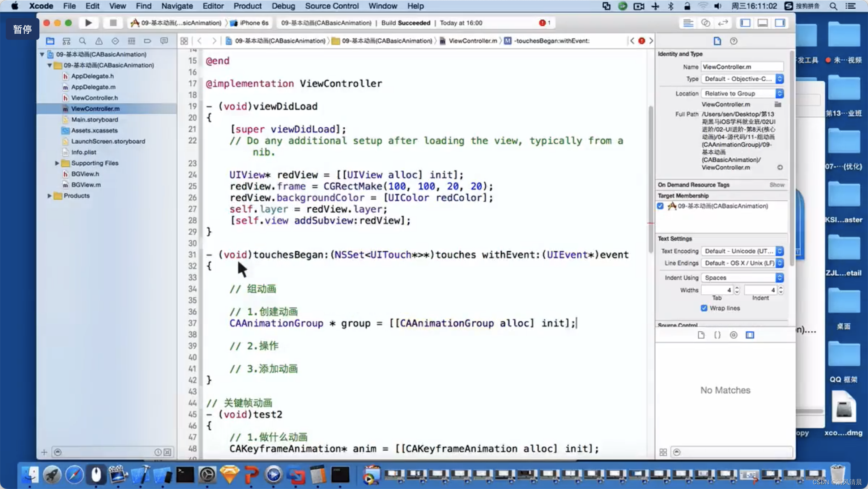Screen dimensions: 868x489
Task: Select the Version editor
Action: pyautogui.click(x=723, y=23)
